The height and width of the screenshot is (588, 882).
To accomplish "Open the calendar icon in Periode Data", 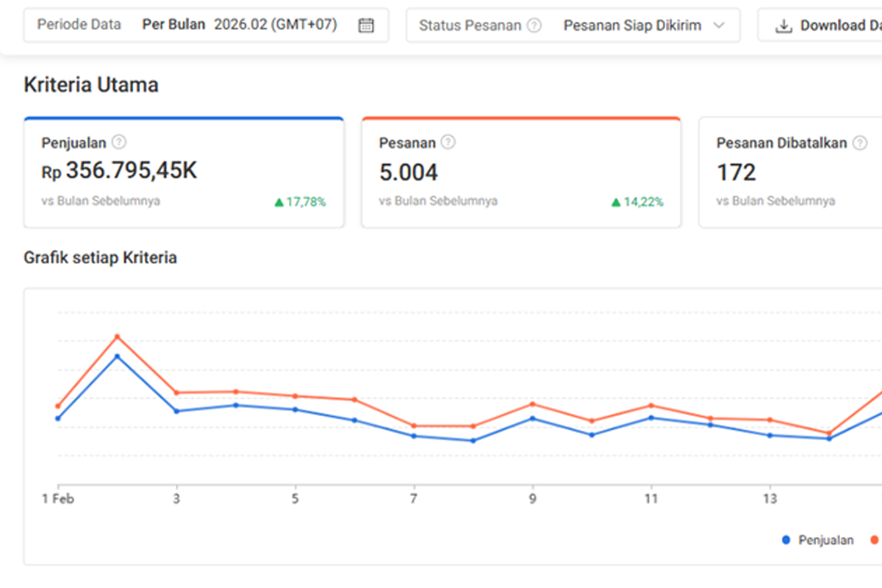I will (365, 25).
